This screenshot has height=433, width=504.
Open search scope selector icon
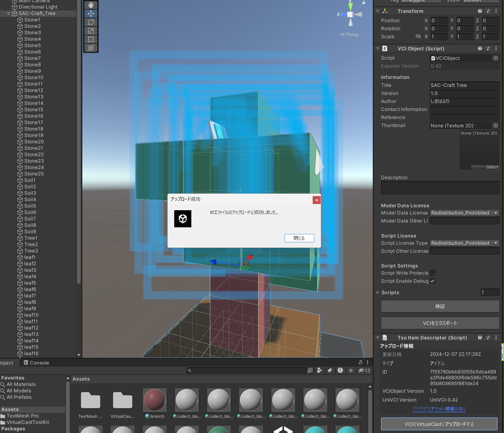pyautogui.click(x=310, y=370)
